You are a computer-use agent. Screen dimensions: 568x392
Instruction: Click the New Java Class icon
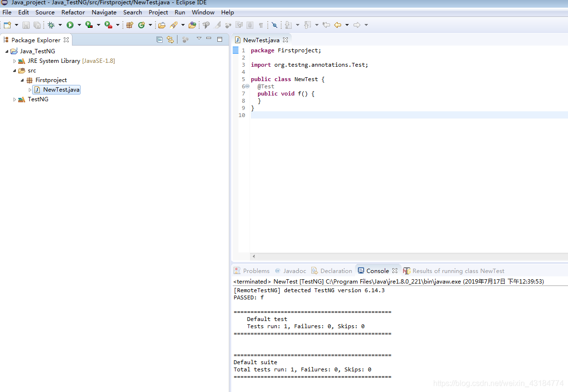pyautogui.click(x=141, y=25)
